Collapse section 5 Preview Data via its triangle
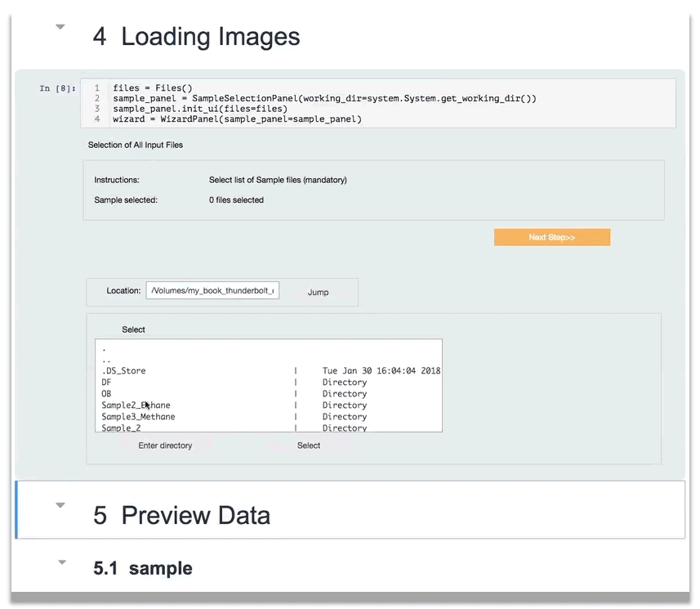This screenshot has width=700, height=609. (60, 504)
